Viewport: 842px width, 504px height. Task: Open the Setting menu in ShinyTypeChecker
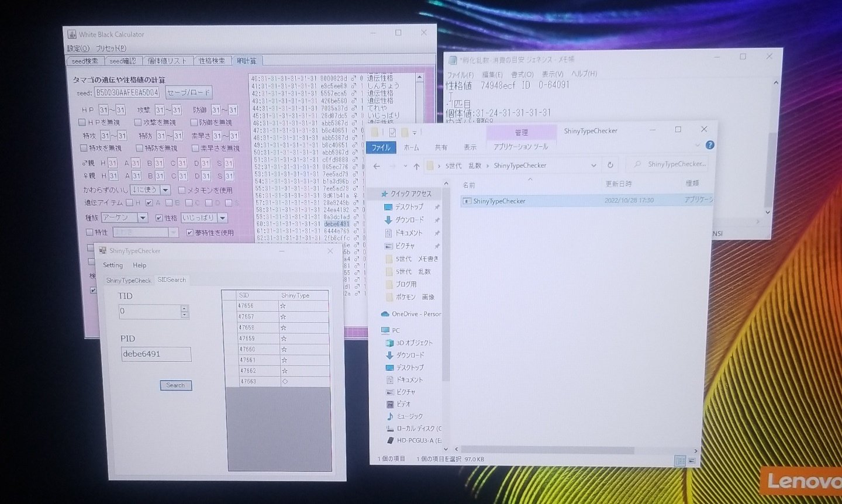coord(113,265)
